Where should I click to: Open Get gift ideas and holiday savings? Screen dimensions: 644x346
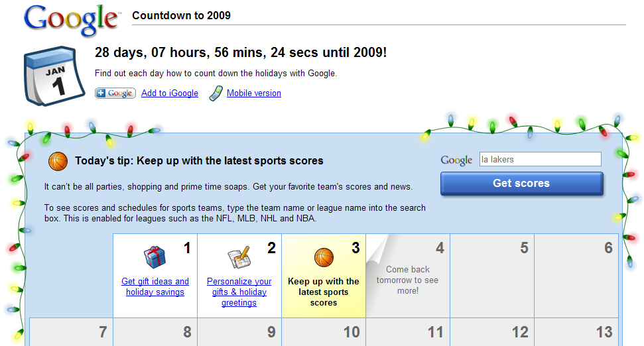click(155, 286)
